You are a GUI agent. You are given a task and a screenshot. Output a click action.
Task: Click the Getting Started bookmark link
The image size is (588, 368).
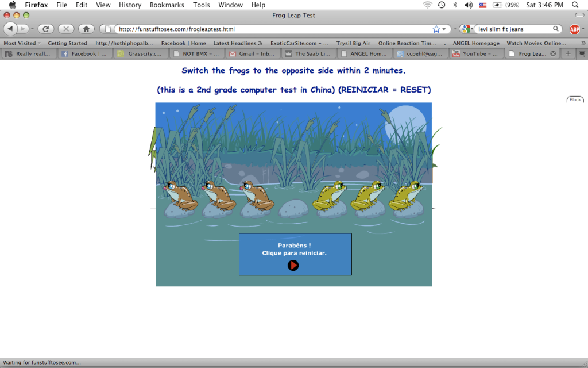coord(67,43)
